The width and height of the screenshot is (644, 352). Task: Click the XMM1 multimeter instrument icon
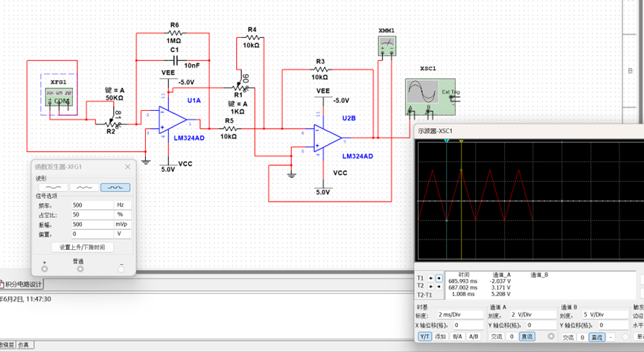click(387, 45)
